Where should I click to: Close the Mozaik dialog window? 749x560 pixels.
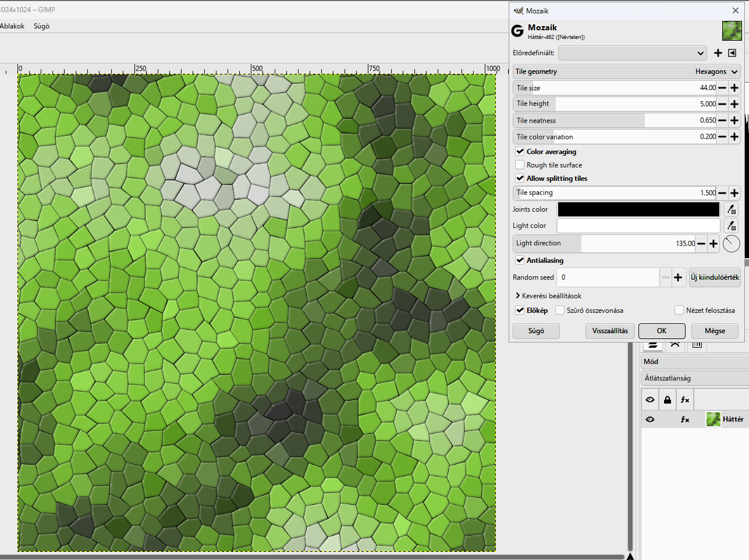[x=736, y=10]
